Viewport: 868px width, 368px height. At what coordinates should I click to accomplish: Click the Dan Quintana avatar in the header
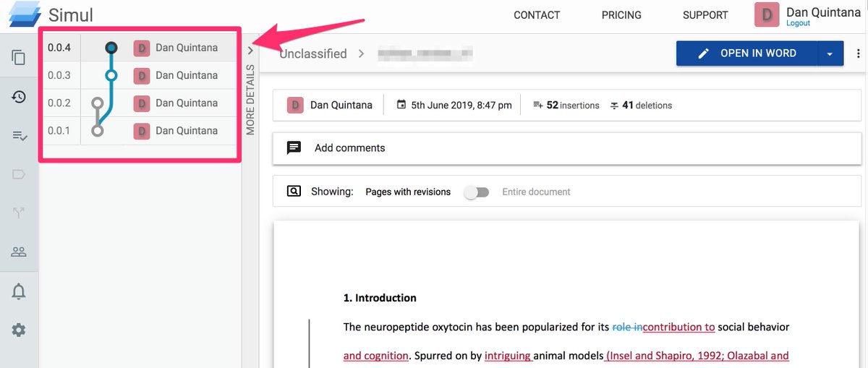pyautogui.click(x=767, y=14)
